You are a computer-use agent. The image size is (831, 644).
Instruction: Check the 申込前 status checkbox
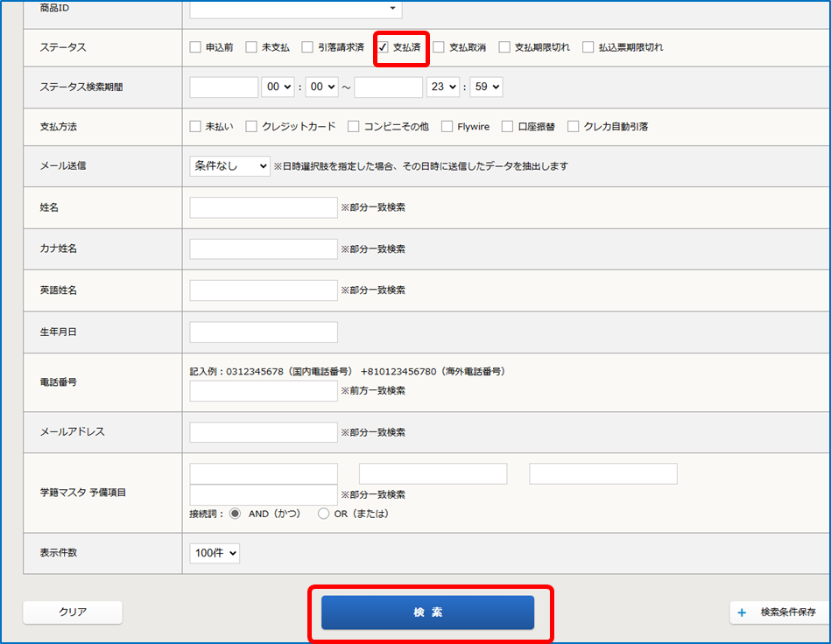coord(195,47)
